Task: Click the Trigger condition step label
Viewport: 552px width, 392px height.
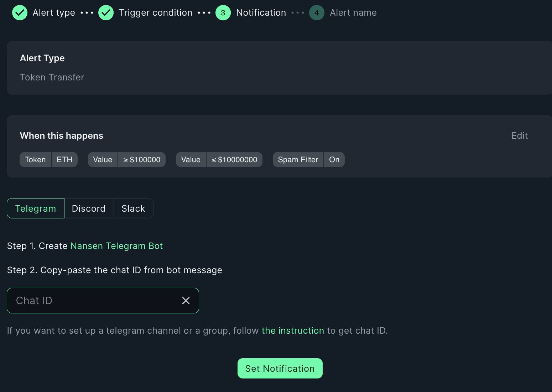Action: (x=156, y=13)
